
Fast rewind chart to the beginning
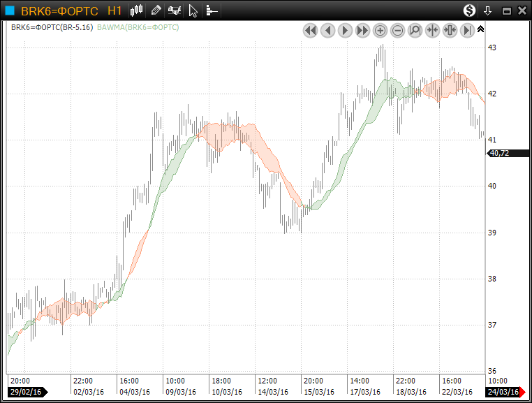[310, 30]
